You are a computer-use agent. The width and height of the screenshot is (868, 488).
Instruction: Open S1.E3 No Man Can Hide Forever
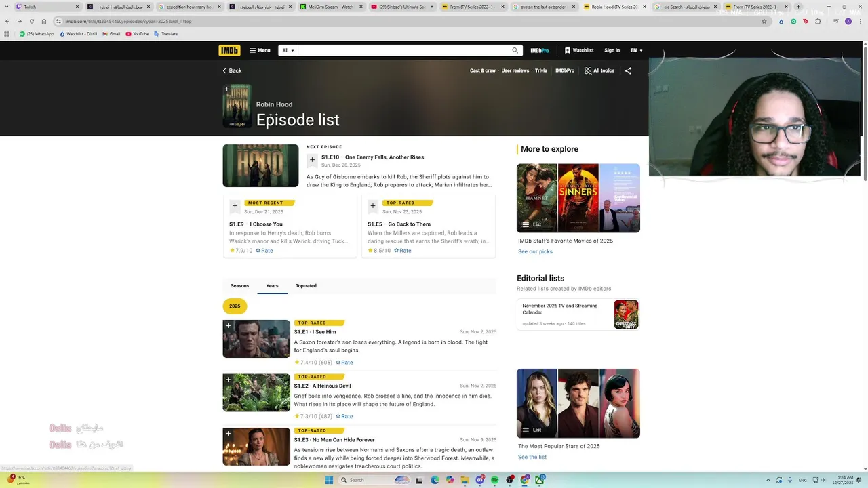(334, 440)
